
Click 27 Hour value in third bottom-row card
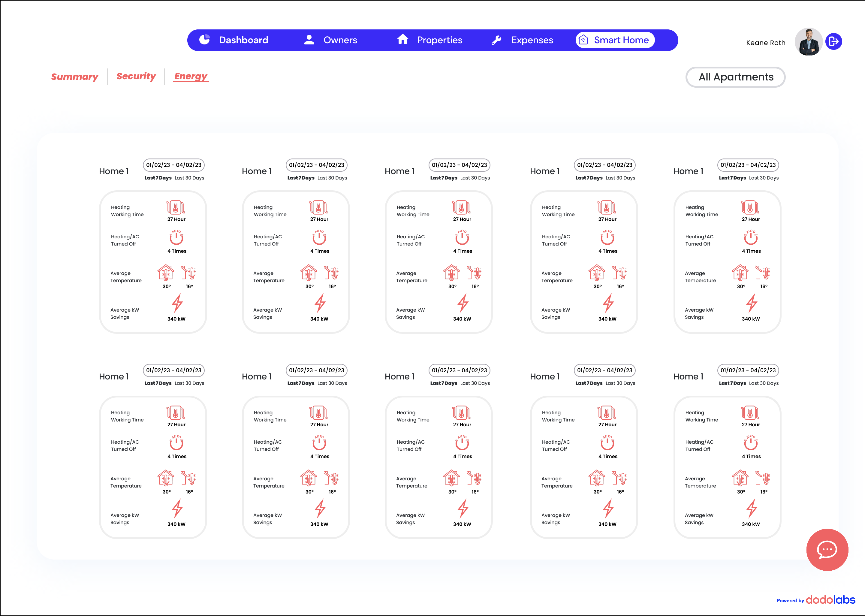coord(462,424)
